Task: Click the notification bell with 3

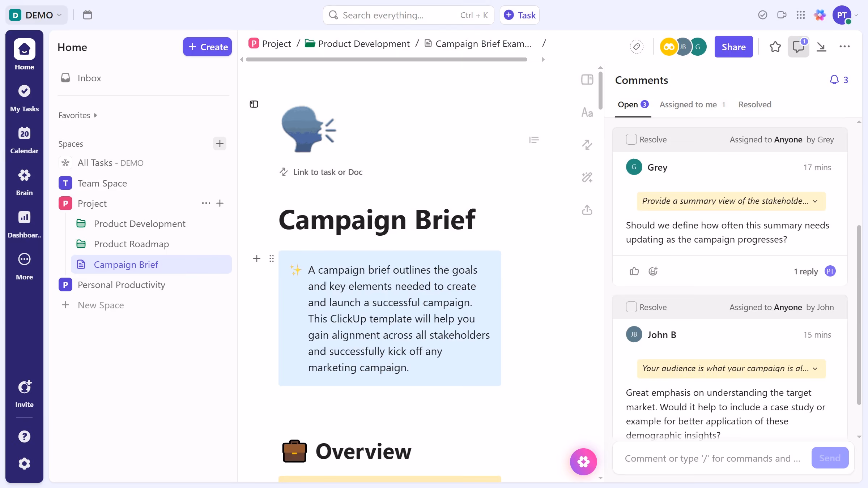Action: click(x=839, y=80)
